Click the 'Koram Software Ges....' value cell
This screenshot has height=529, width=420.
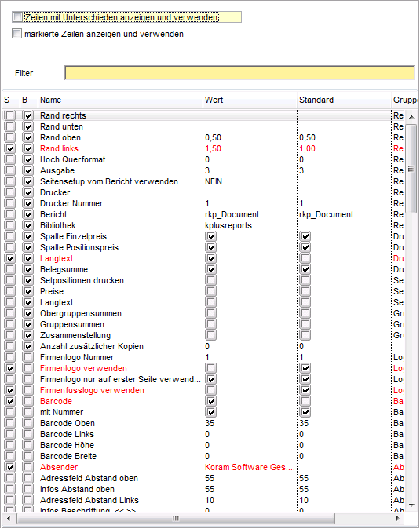(x=250, y=467)
